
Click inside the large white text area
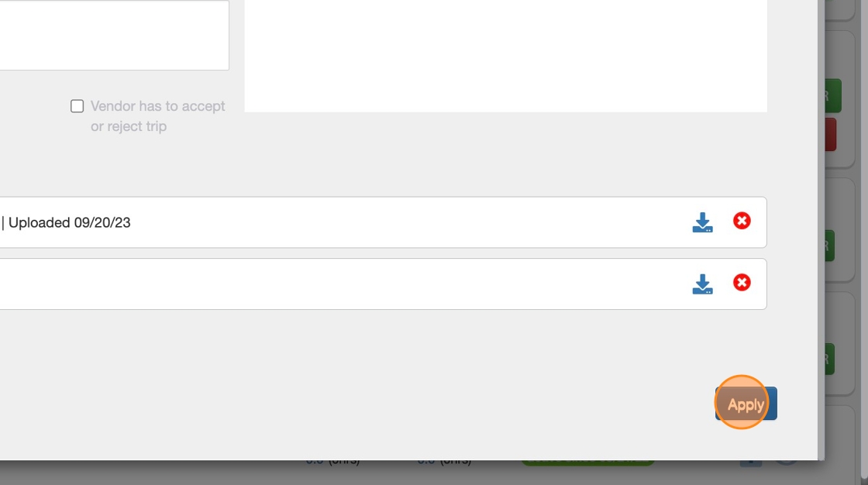click(505, 55)
